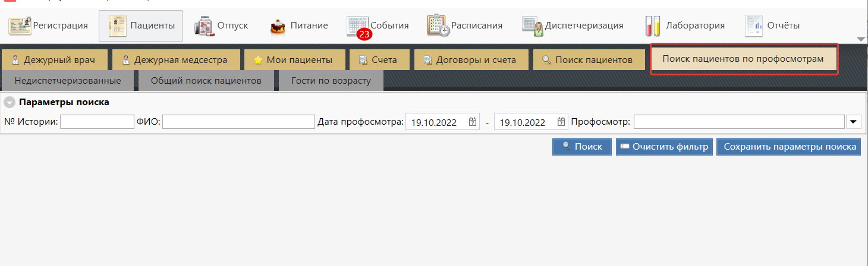Viewport: 868px width, 266px height.
Task: Open the Питание cake icon
Action: coord(277,26)
